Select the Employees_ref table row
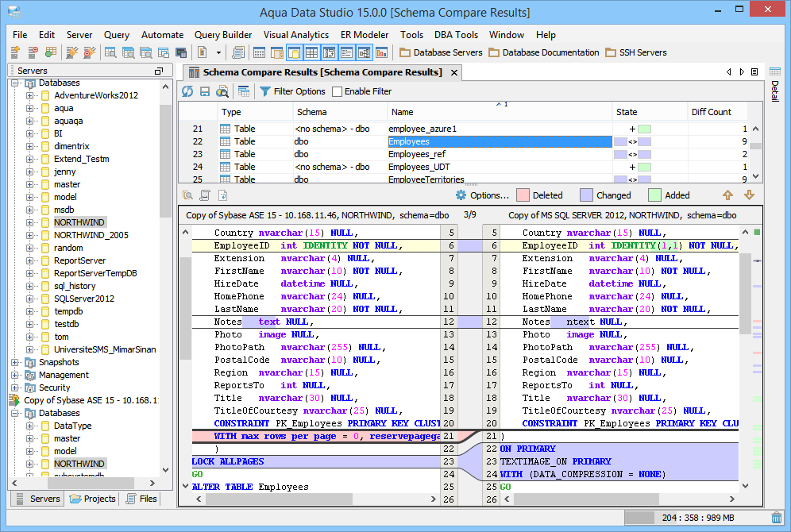The image size is (791, 532). pyautogui.click(x=417, y=154)
